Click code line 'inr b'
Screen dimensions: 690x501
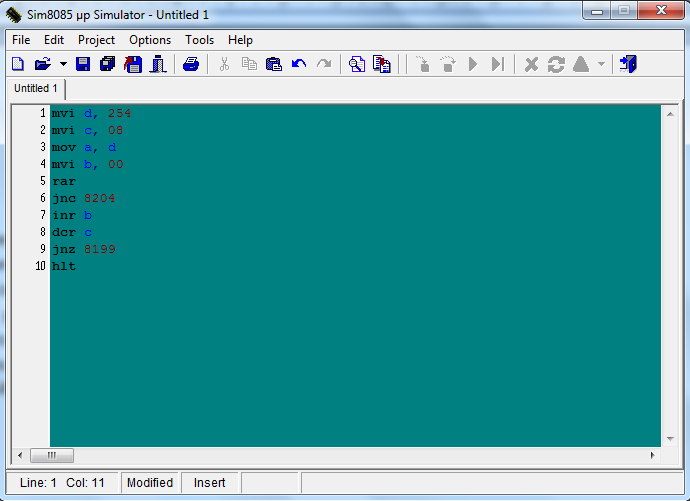point(72,215)
